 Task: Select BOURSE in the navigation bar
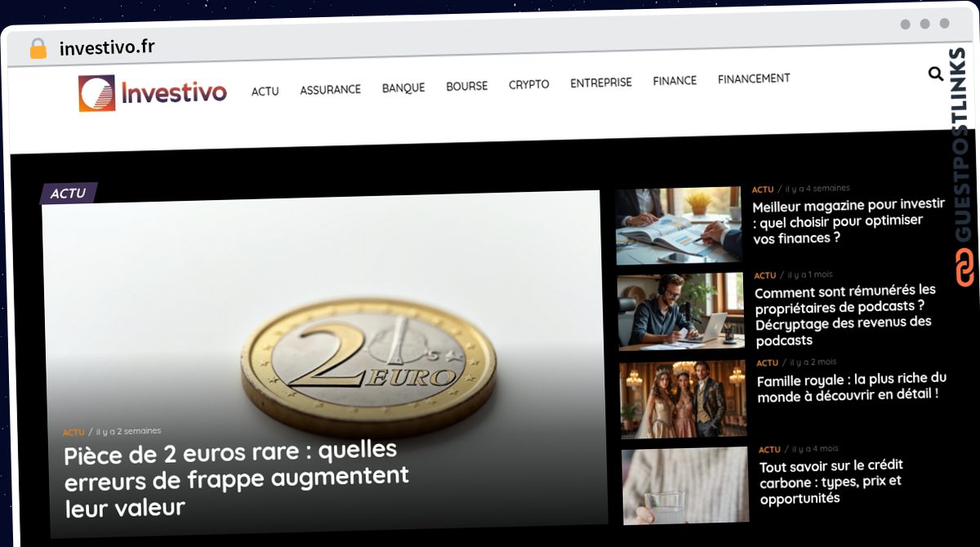click(466, 86)
